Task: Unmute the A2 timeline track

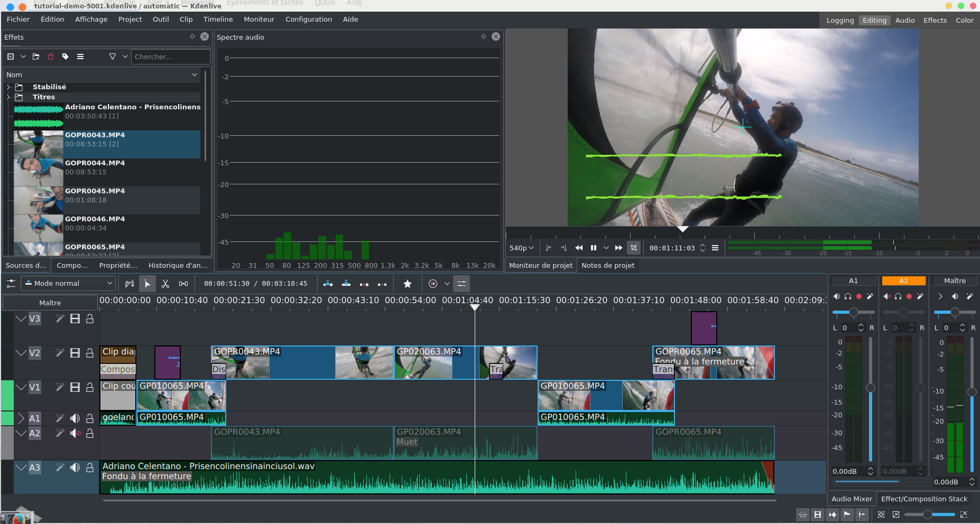Action: (x=75, y=433)
